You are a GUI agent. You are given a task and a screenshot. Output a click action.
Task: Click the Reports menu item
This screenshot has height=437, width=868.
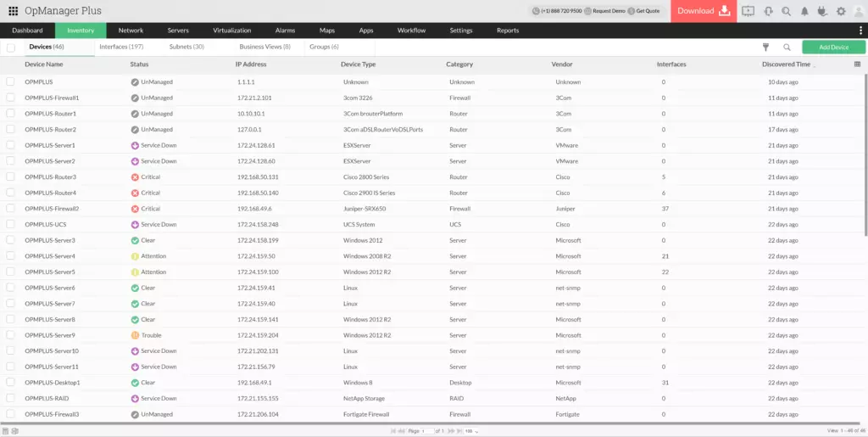click(x=508, y=31)
